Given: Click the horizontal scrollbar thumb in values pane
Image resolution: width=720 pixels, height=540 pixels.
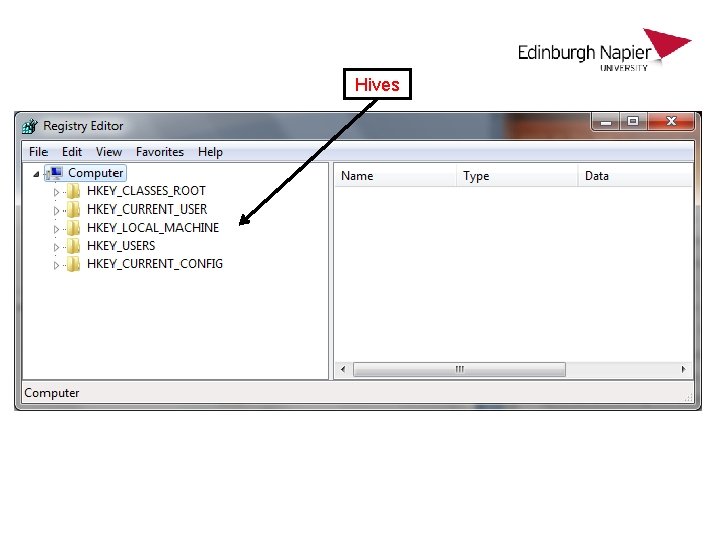Looking at the screenshot, I should [x=459, y=369].
